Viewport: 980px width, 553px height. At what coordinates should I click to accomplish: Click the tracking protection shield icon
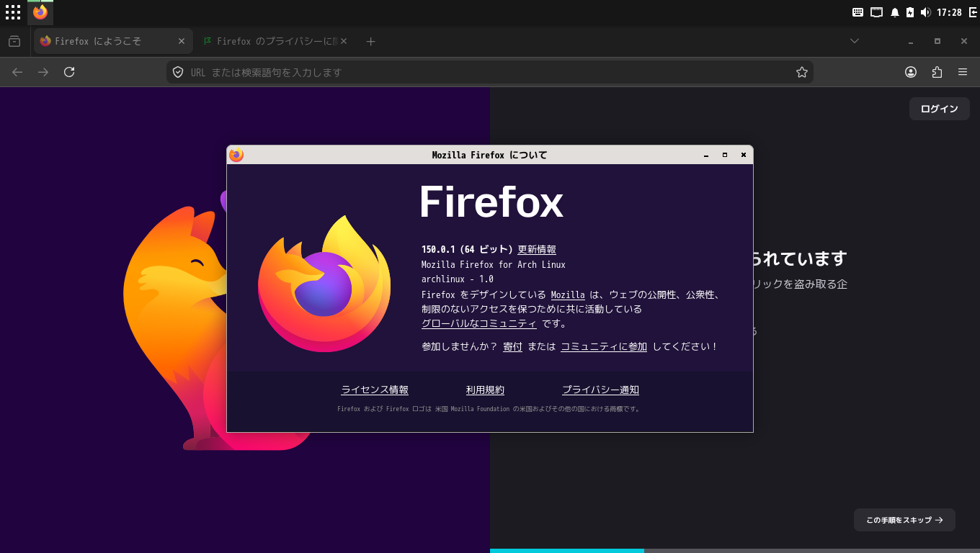pos(178,72)
